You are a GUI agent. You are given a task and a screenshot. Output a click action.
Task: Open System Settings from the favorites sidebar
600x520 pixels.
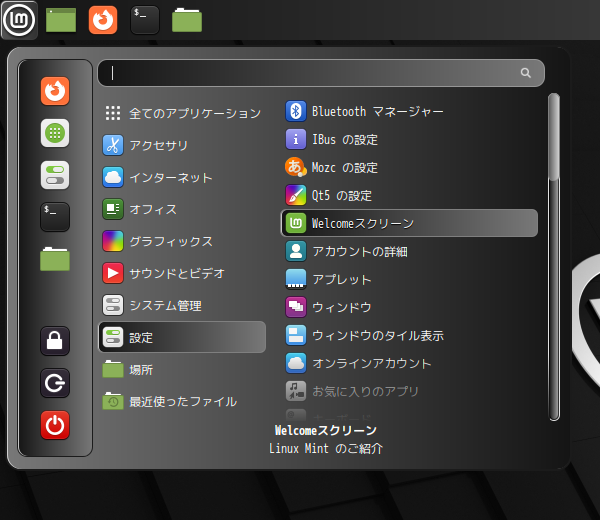pyautogui.click(x=55, y=175)
